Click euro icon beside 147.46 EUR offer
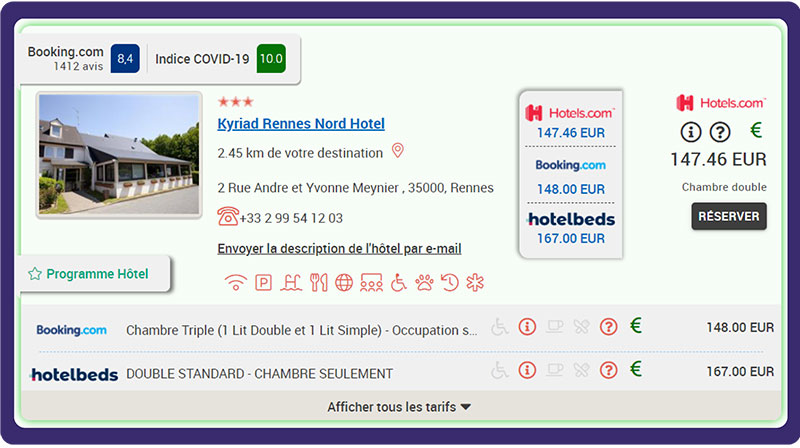The height and width of the screenshot is (448, 800). [756, 130]
